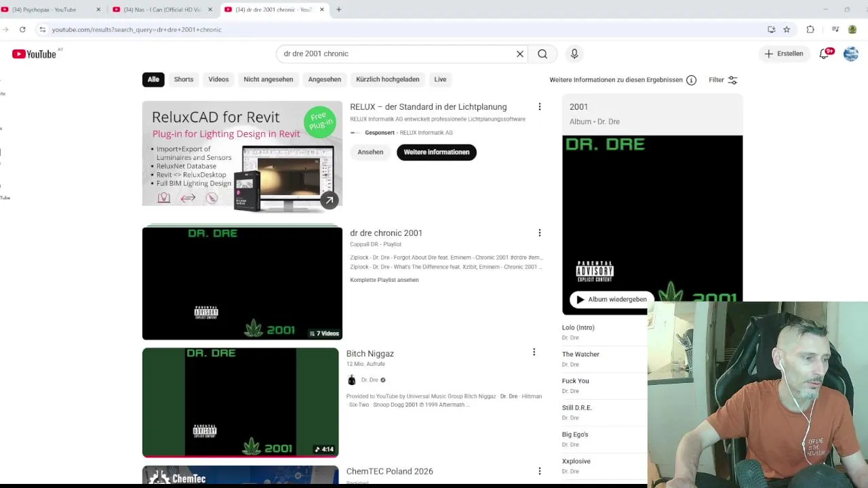This screenshot has height=488, width=868.
Task: Switch to the Psychopax YouTube browser tab
Action: [x=52, y=9]
